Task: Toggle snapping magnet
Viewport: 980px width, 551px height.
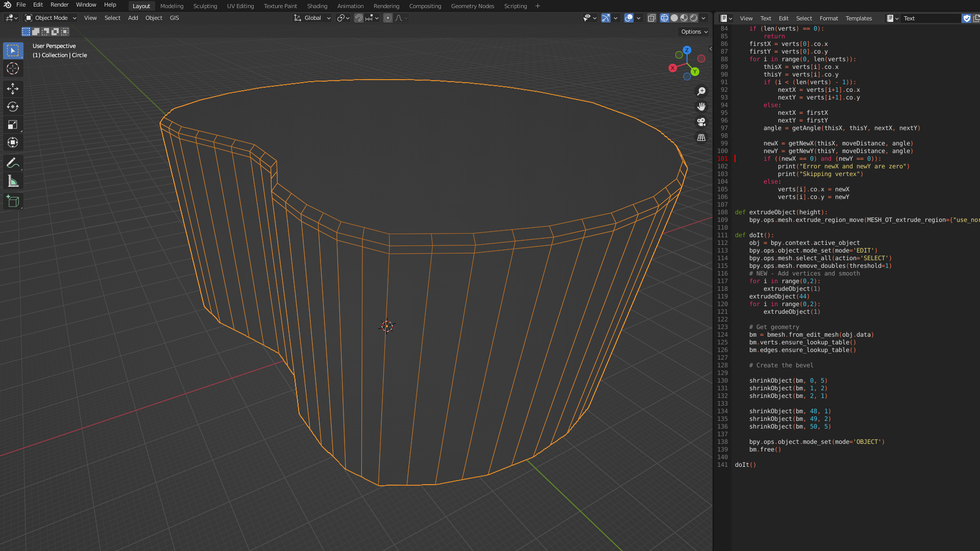Action: click(359, 18)
